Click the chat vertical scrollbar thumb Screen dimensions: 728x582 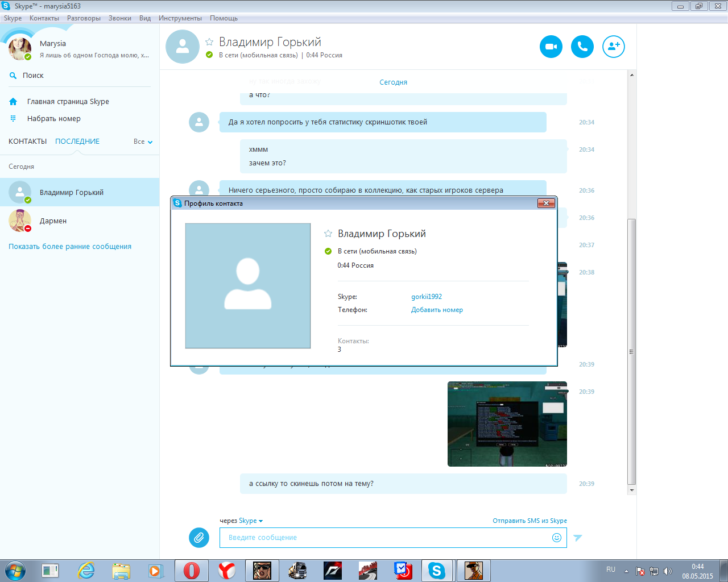point(632,351)
